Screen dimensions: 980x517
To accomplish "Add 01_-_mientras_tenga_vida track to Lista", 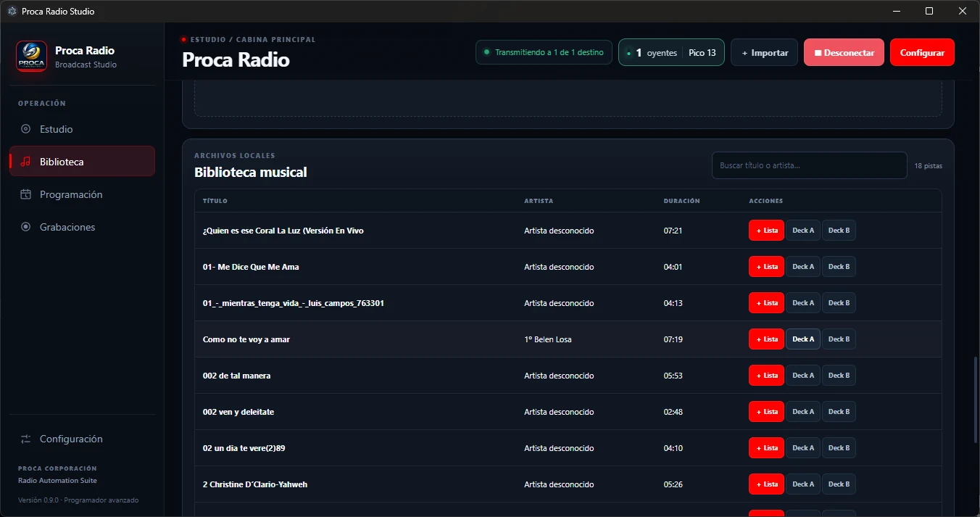I will 766,303.
